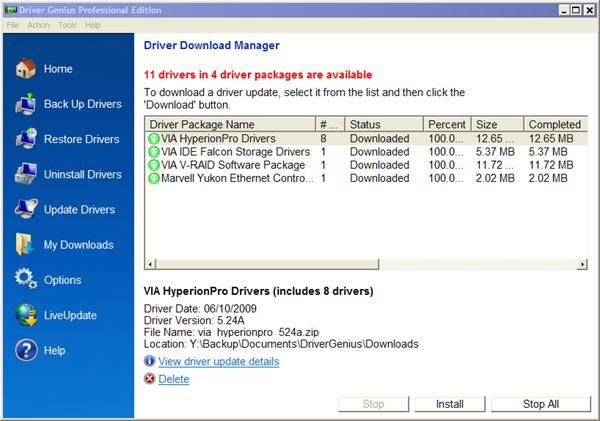Click the Help question mark icon

tap(26, 350)
